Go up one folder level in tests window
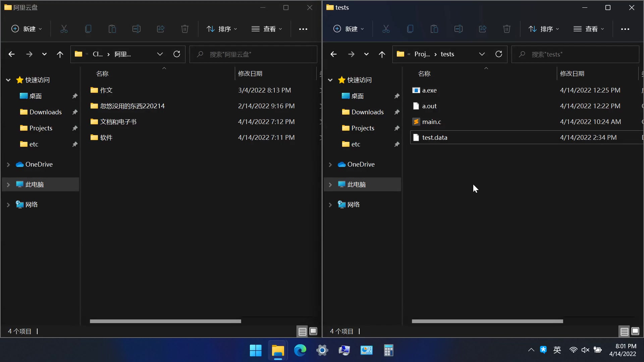The width and height of the screenshot is (644, 362). (382, 54)
